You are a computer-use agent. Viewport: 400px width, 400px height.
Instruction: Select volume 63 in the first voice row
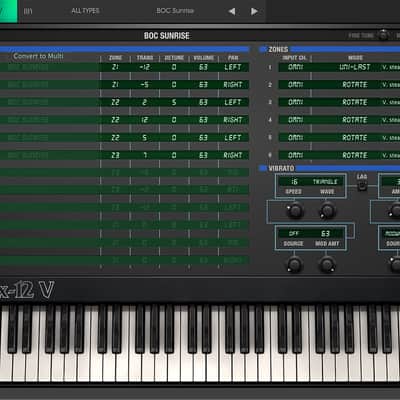tap(203, 67)
